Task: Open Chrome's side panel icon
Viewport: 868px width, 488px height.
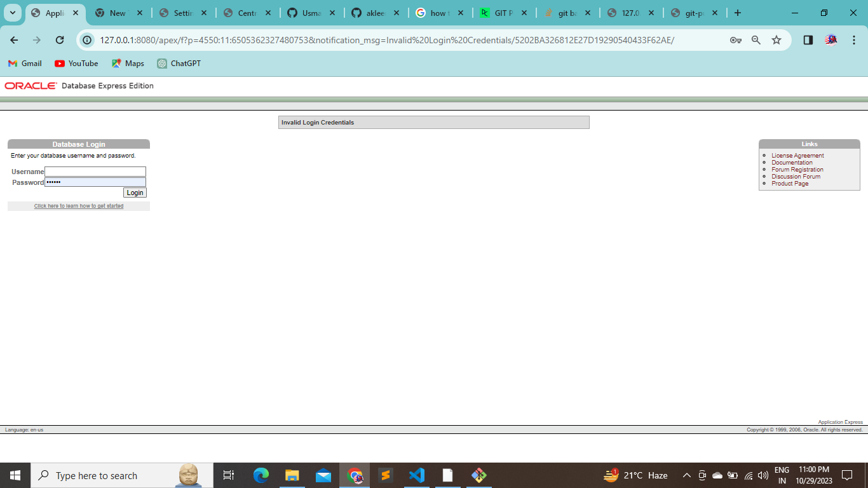Action: pos(808,39)
